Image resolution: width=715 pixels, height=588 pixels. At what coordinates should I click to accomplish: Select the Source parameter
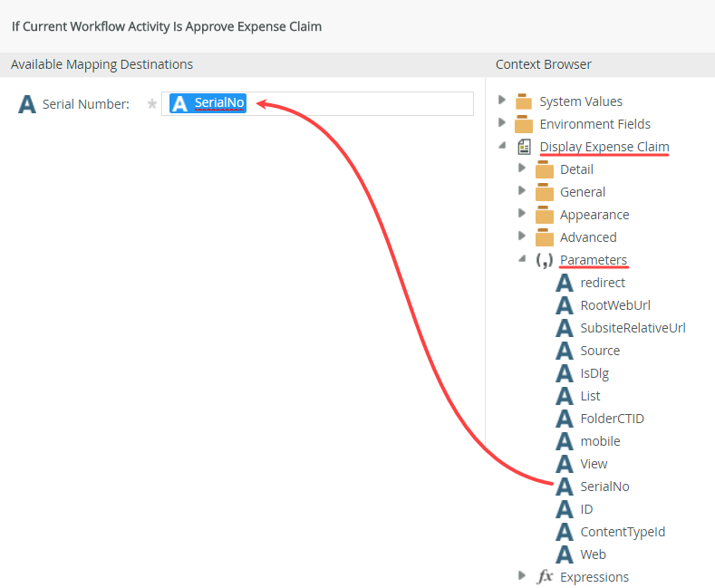pyautogui.click(x=600, y=351)
